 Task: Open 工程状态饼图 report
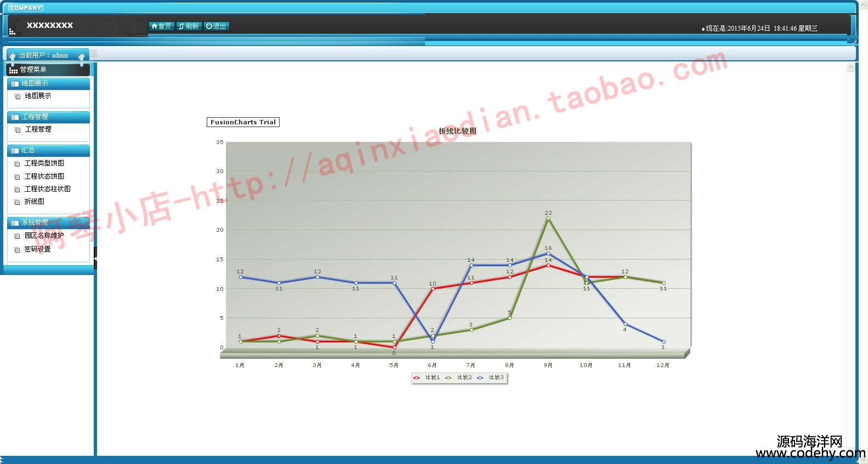(x=44, y=176)
